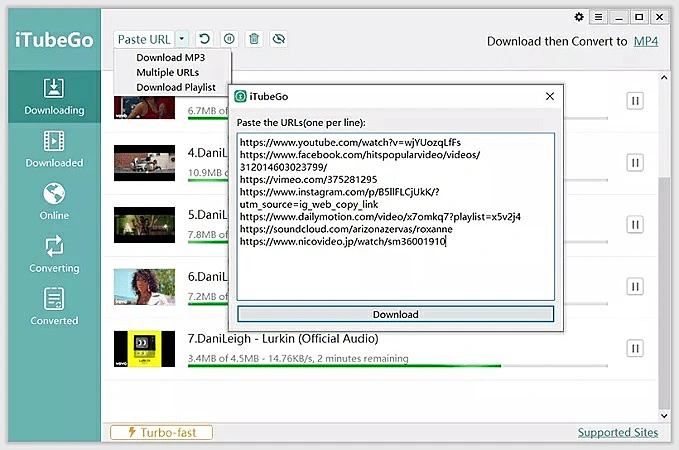Open settings gear icon

(x=579, y=17)
